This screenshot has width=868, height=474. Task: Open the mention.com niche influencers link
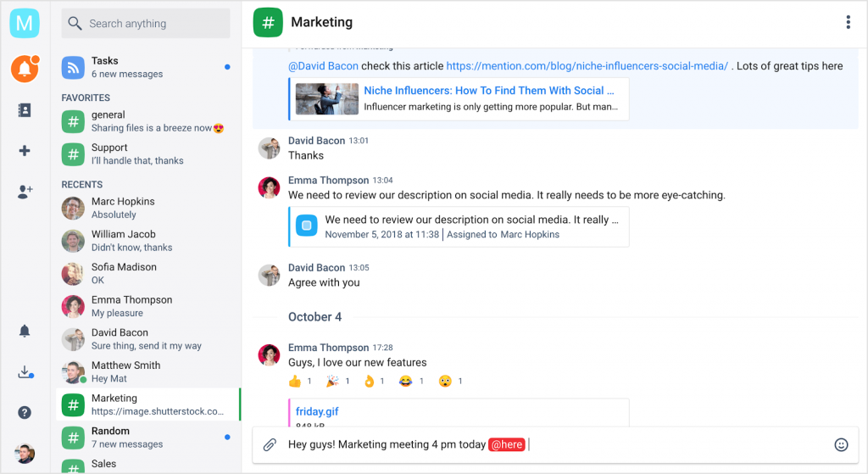pos(587,66)
